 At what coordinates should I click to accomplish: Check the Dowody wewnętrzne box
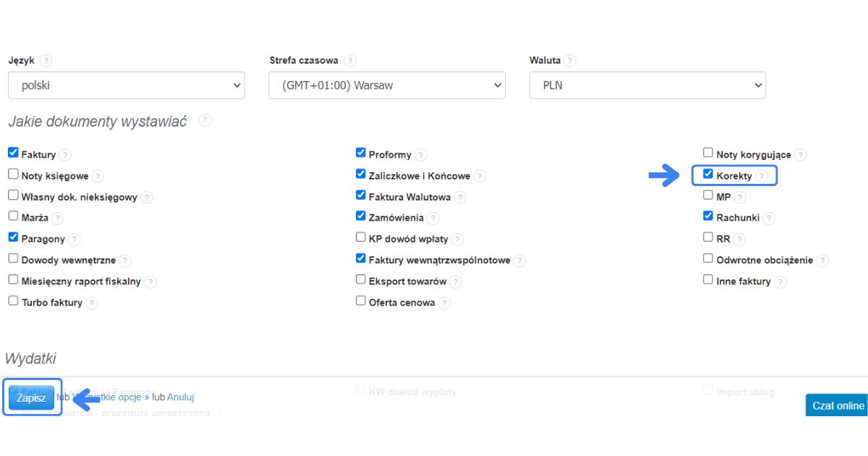pos(13,258)
